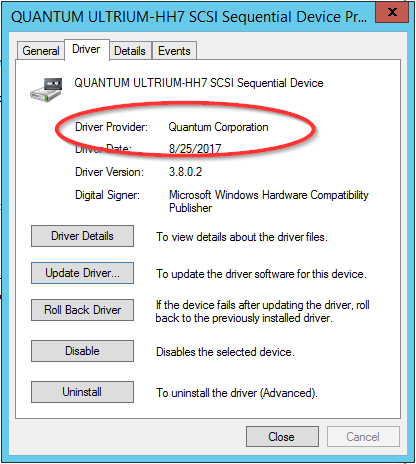This screenshot has width=416, height=464.
Task: Click the driver version 3.8.0.2 value
Action: pos(185,172)
